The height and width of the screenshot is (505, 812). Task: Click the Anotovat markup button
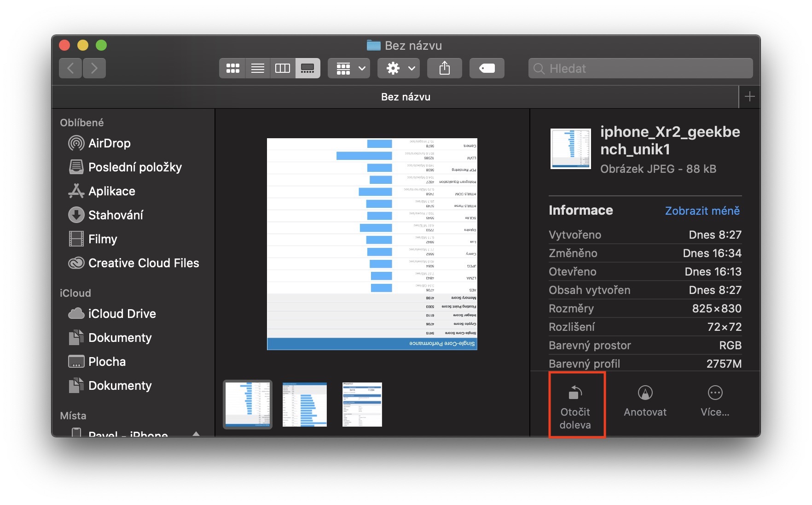[645, 402]
